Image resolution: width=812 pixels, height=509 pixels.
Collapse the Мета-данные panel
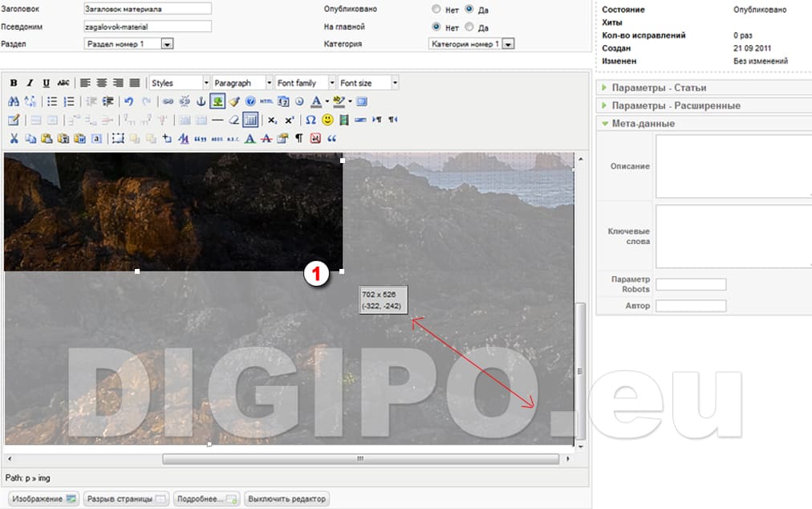tap(643, 124)
